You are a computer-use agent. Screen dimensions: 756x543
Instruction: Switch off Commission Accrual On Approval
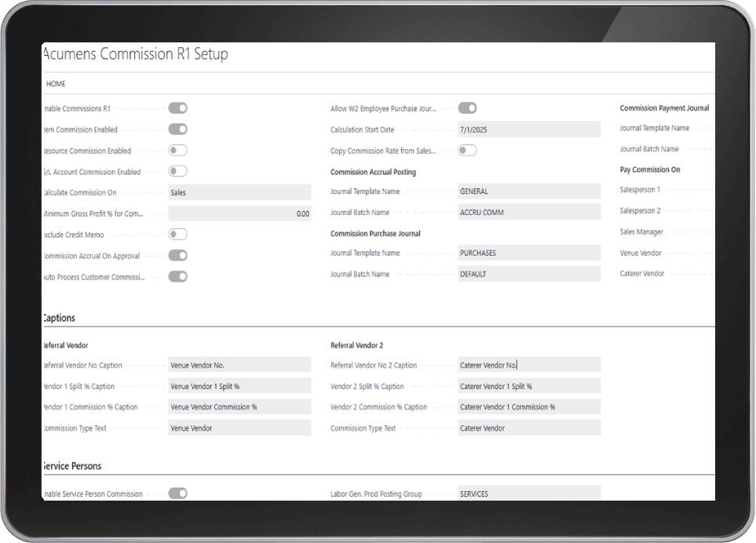coord(177,255)
